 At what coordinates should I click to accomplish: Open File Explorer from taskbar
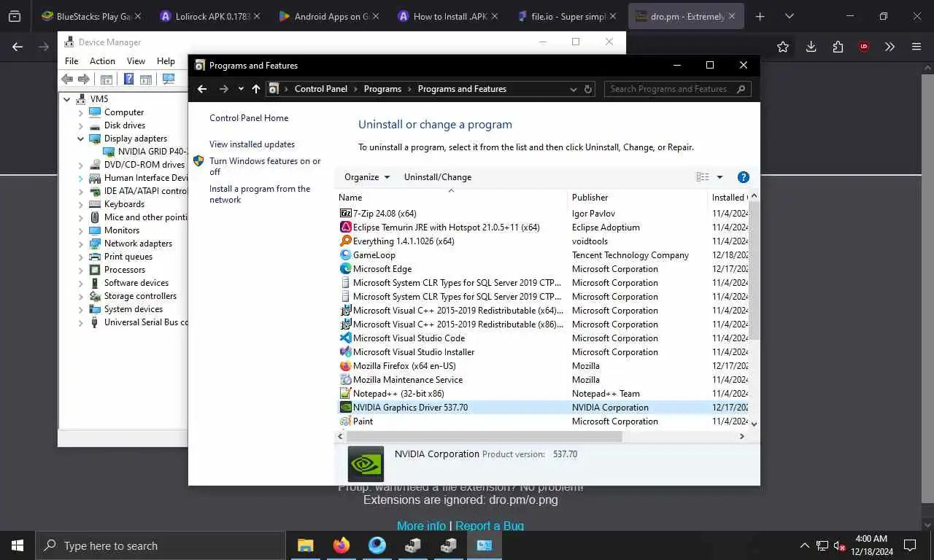tap(305, 545)
